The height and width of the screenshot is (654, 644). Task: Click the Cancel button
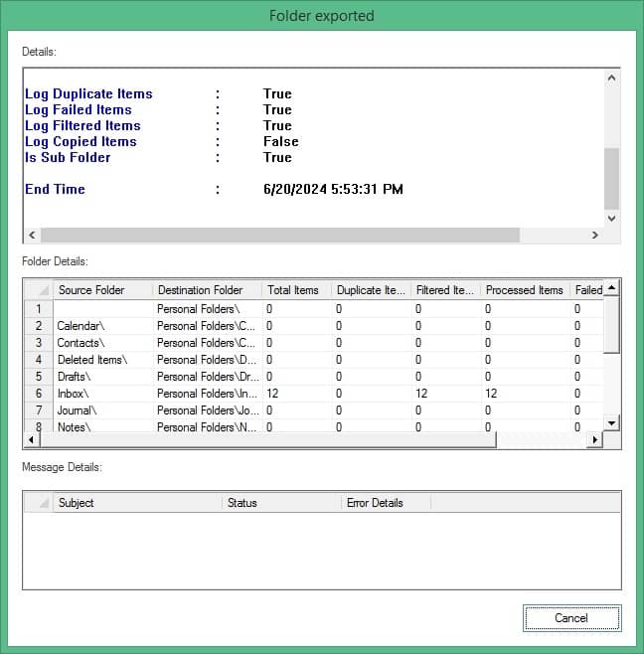pos(571,617)
